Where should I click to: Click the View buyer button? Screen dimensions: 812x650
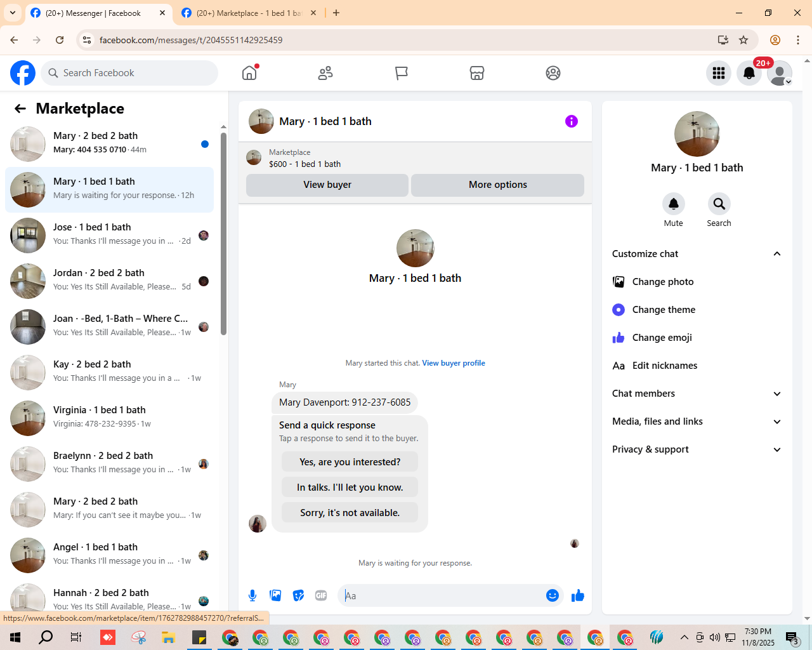click(327, 185)
